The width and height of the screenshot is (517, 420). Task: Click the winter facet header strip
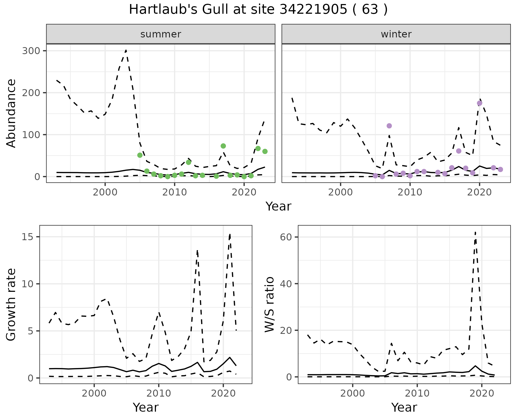[396, 34]
